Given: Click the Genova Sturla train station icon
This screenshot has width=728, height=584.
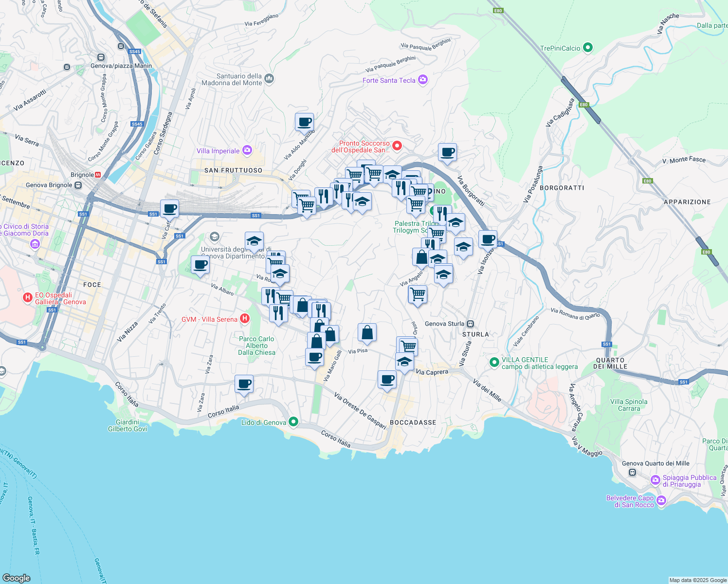Looking at the screenshot, I should coord(470,323).
